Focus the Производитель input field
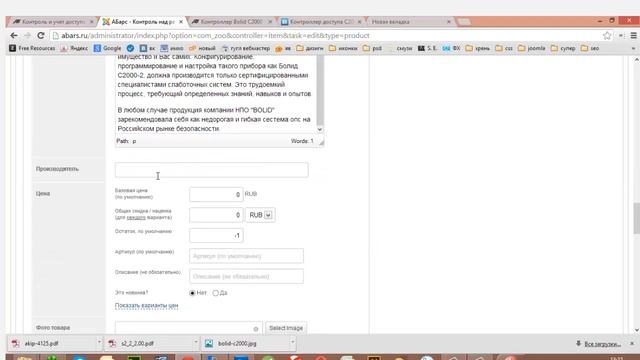The height and width of the screenshot is (360, 640). pyautogui.click(x=211, y=170)
